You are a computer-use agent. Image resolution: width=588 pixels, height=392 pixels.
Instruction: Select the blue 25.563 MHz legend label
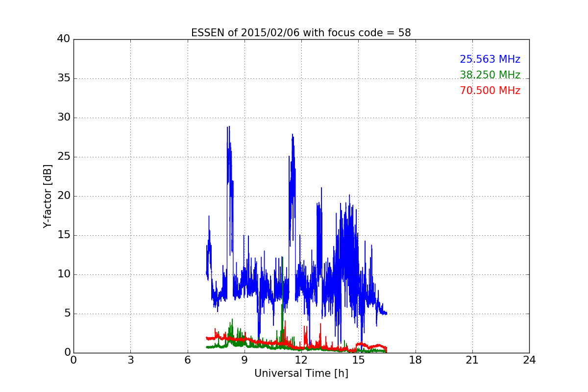[490, 59]
